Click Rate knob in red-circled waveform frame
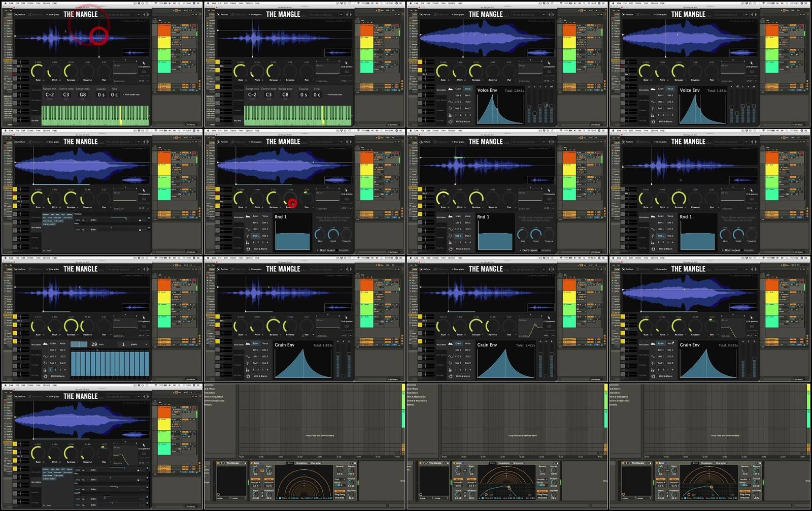This screenshot has width=812, height=511. [x=38, y=71]
